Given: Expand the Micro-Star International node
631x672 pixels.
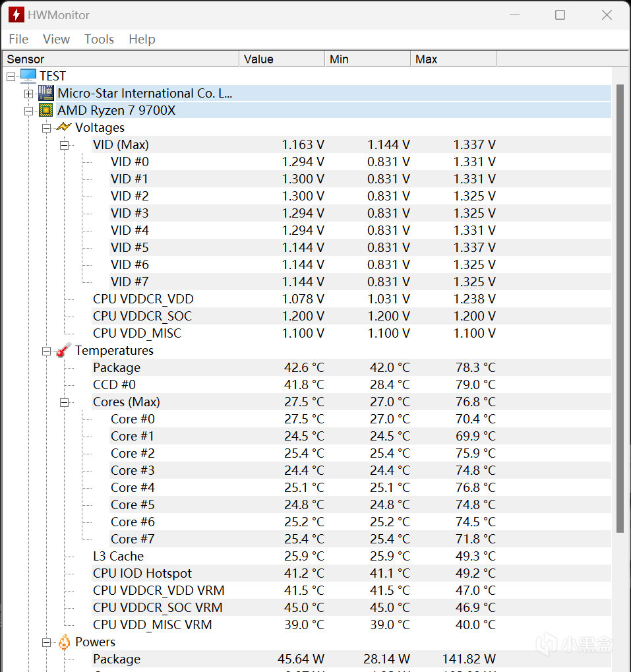Looking at the screenshot, I should click(29, 94).
